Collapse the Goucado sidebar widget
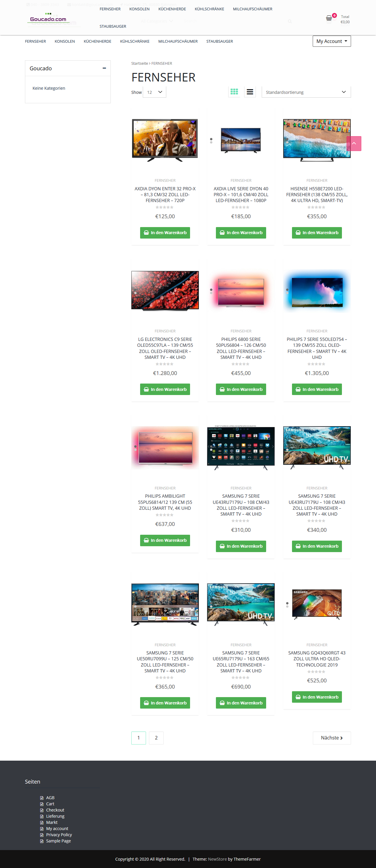This screenshot has height=868, width=376. tap(104, 68)
